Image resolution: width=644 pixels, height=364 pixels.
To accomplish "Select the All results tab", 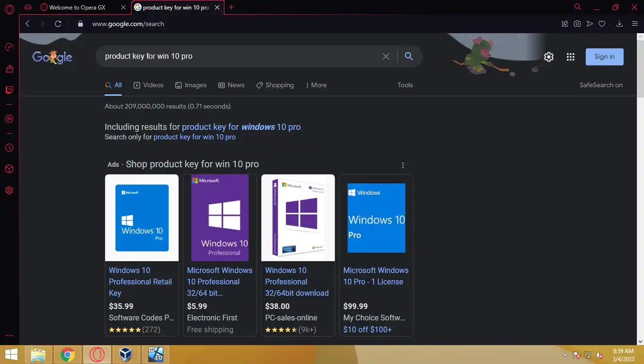I will pyautogui.click(x=114, y=85).
